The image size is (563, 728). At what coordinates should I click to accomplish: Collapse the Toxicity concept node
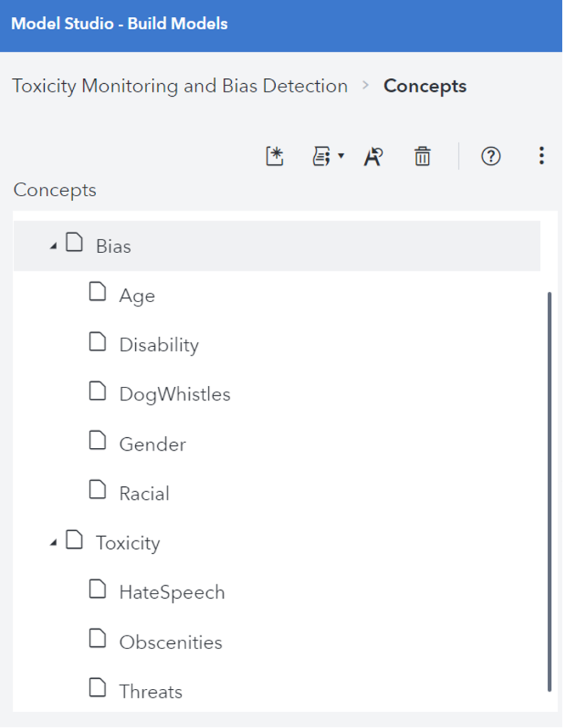[53, 543]
